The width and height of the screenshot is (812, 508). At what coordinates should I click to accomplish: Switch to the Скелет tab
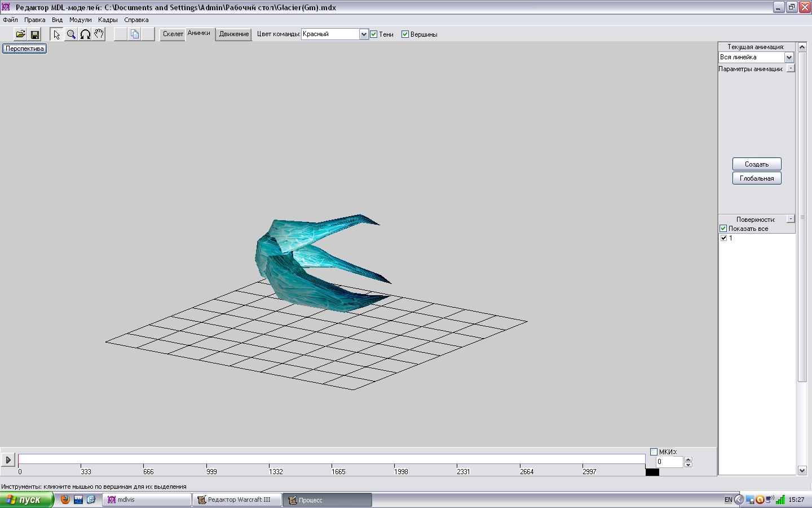(x=173, y=34)
